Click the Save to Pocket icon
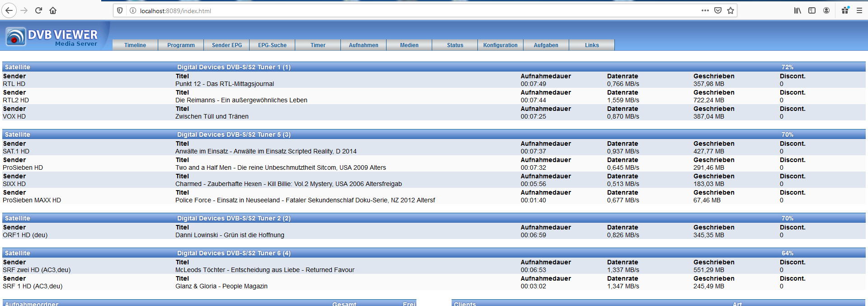The width and height of the screenshot is (868, 306). coord(718,10)
